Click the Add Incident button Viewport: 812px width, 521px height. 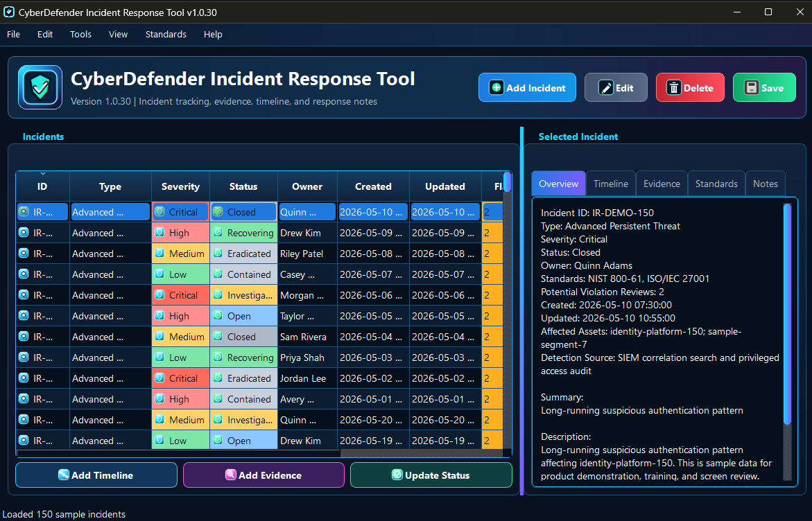click(527, 87)
